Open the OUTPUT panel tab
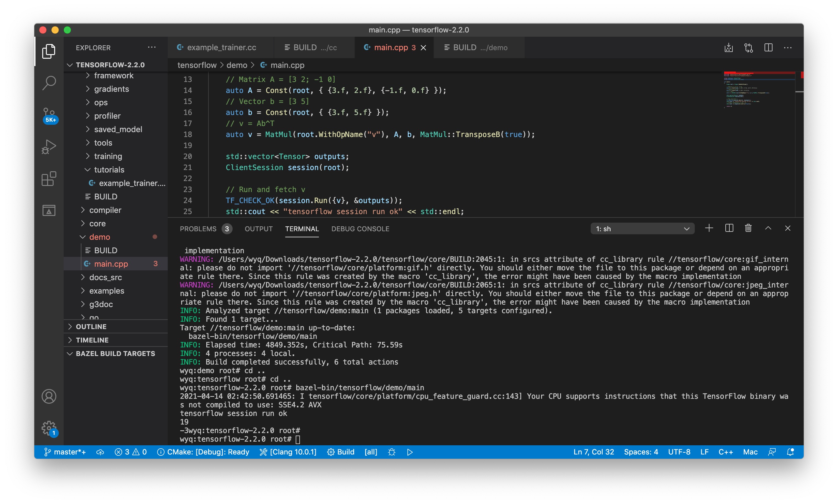This screenshot has width=838, height=504. tap(259, 229)
